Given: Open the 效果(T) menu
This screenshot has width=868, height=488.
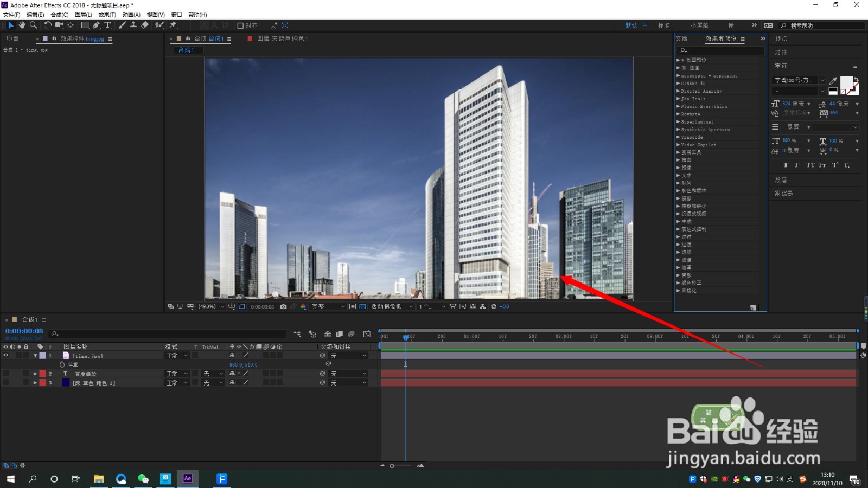Looking at the screenshot, I should [107, 15].
